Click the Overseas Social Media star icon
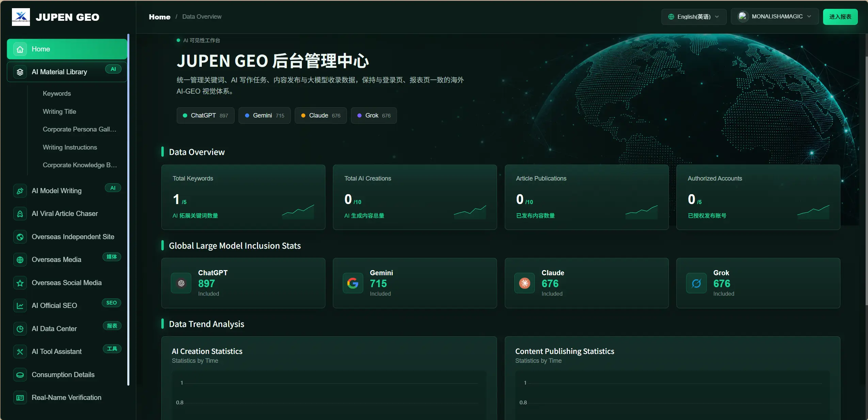 [20, 283]
